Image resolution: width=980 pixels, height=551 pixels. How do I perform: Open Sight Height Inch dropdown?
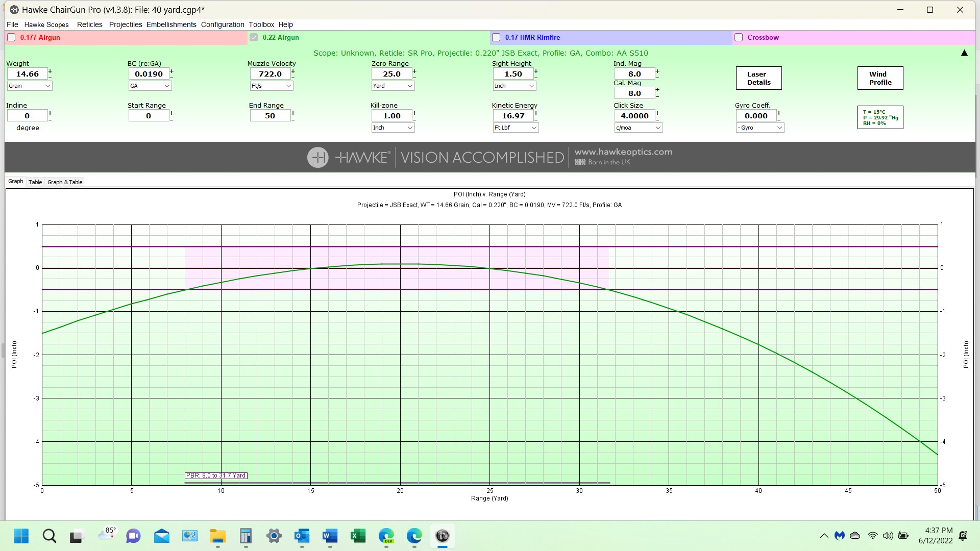coord(514,86)
